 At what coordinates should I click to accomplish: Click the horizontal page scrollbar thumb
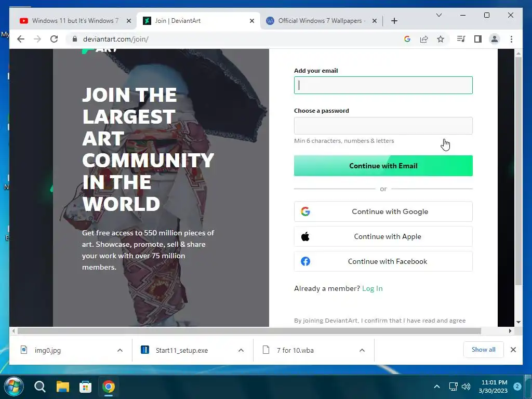coord(249,331)
